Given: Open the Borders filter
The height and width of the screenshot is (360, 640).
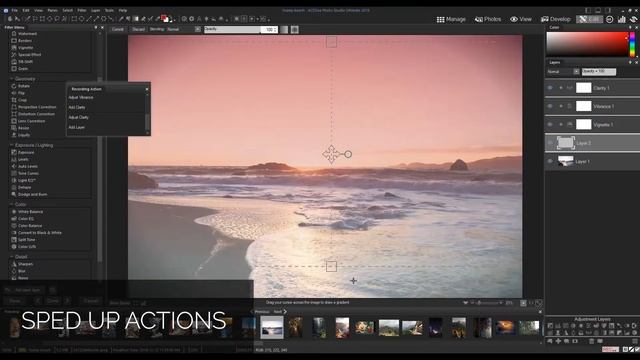Looking at the screenshot, I should click(x=22, y=40).
